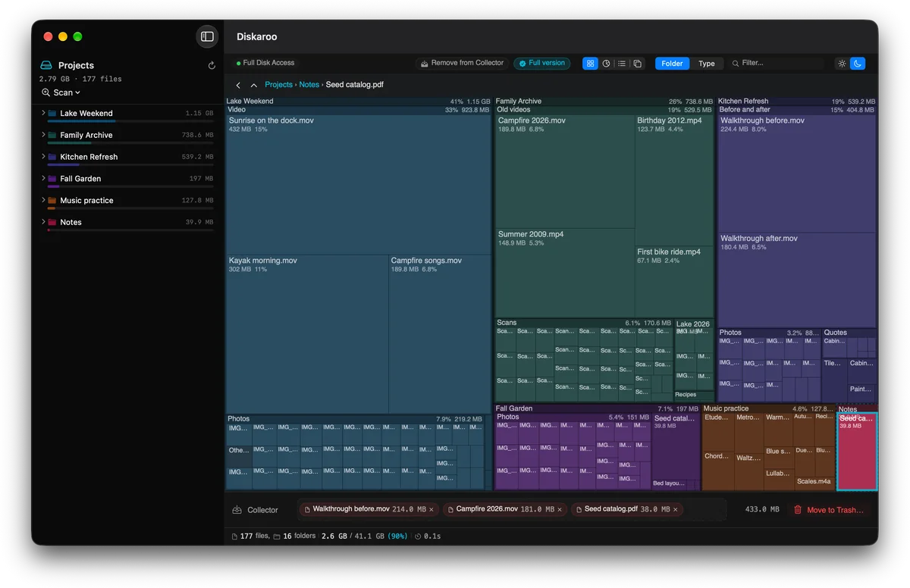Viewport: 910px width, 588px height.
Task: Navigate up one folder level
Action: point(253,86)
